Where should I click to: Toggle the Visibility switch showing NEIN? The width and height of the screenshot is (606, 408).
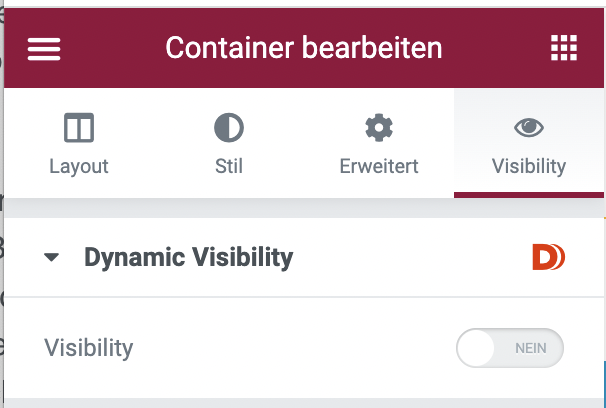[x=510, y=348]
